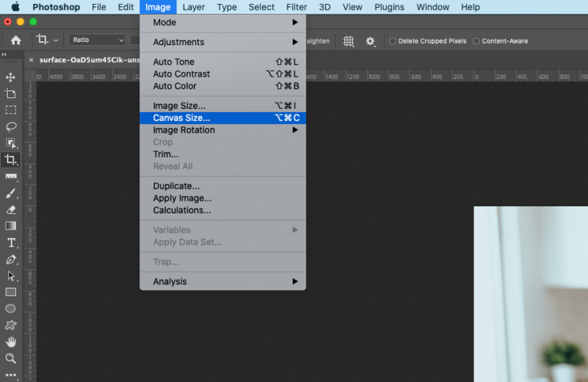This screenshot has width=588, height=382.
Task: Select the Brush tool
Action: click(10, 193)
